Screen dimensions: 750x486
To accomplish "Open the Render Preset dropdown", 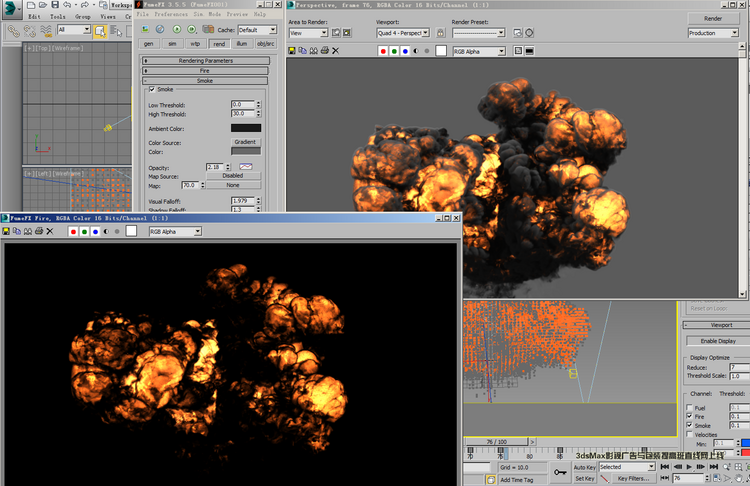I will pyautogui.click(x=478, y=33).
